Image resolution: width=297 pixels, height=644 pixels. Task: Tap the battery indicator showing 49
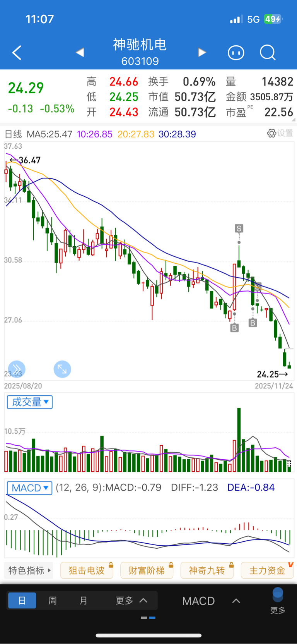[x=273, y=19]
